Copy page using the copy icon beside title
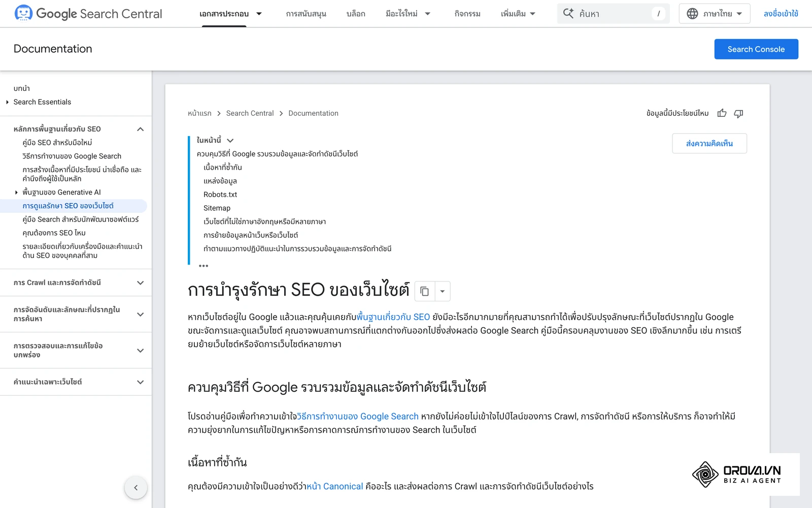The height and width of the screenshot is (508, 812). click(x=424, y=292)
